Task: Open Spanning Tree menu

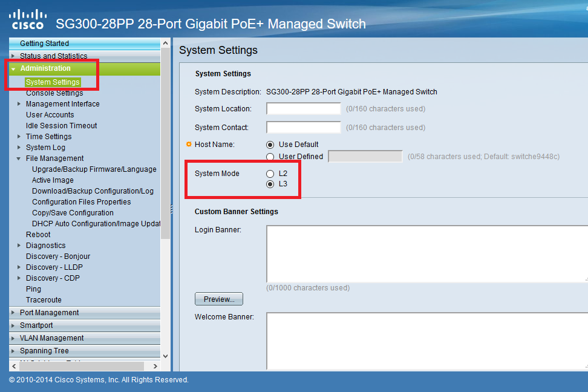Action: pyautogui.click(x=85, y=351)
